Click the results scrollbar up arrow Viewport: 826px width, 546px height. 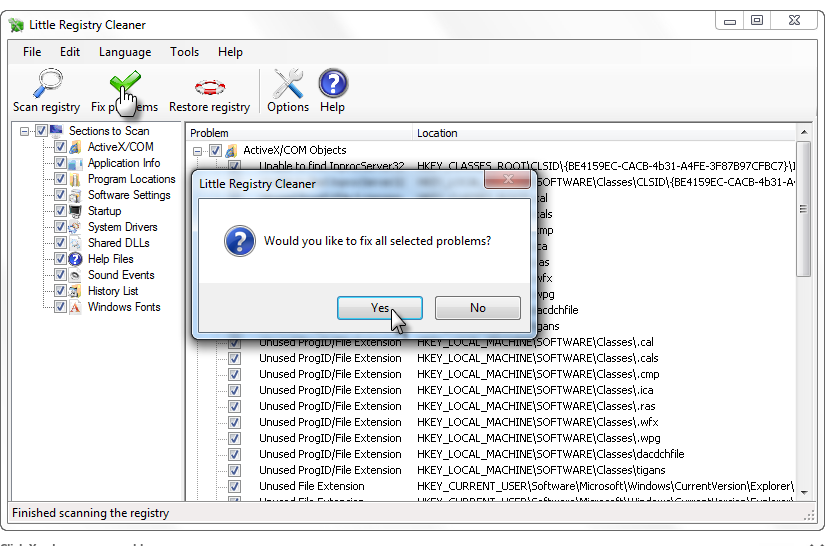(x=804, y=132)
